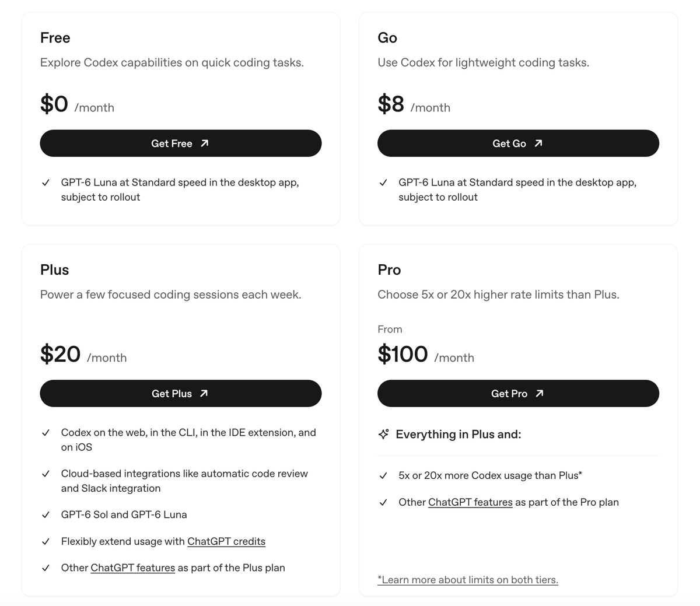Click the Get Free button
The width and height of the screenshot is (700, 606).
point(181,143)
